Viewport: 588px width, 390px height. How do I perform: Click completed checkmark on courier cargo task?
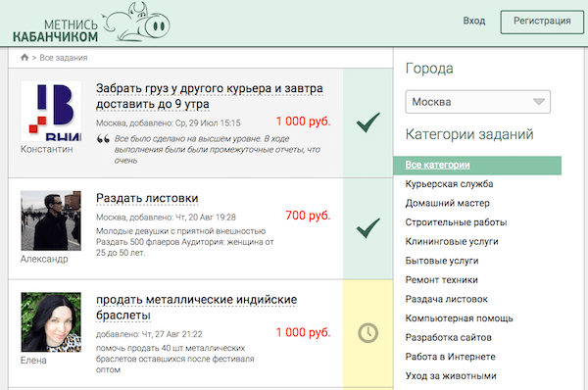tap(367, 122)
